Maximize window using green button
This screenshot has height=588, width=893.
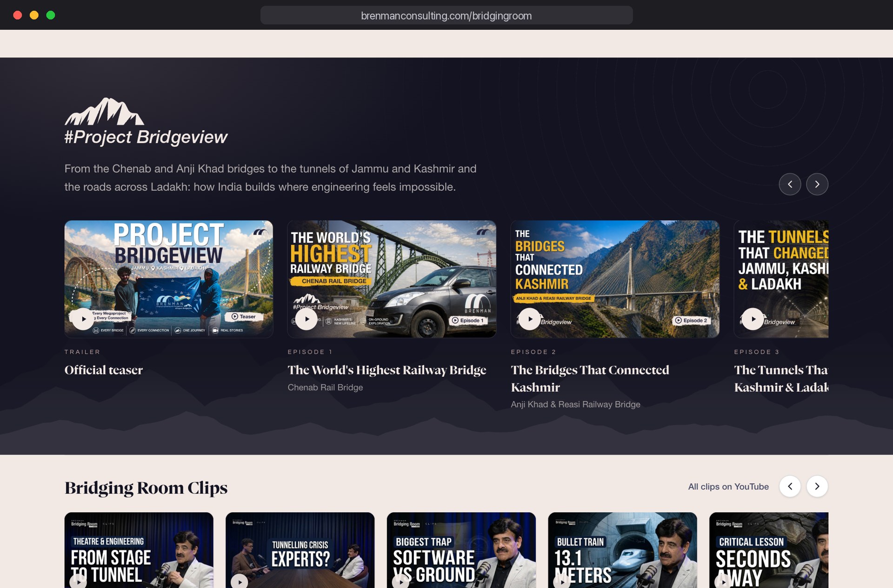[51, 15]
